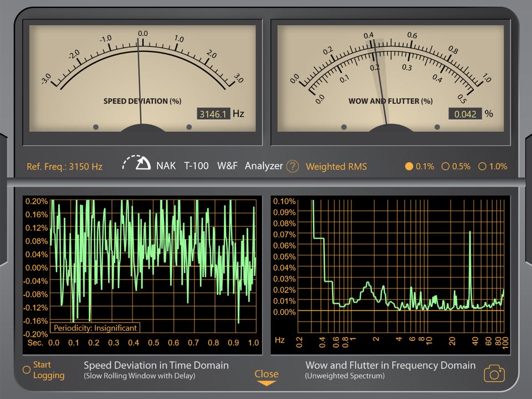The image size is (532, 399).
Task: Select the 0.1% range radio button
Action: 409,166
